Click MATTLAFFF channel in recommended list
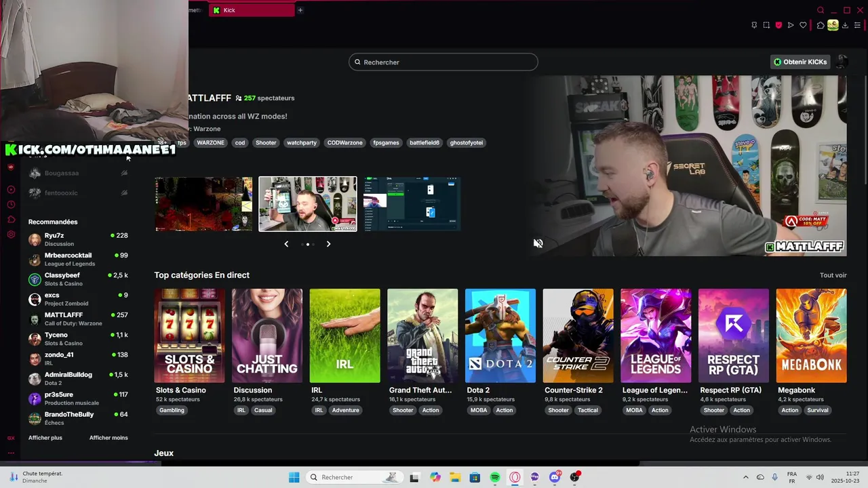868x488 pixels. (x=78, y=319)
